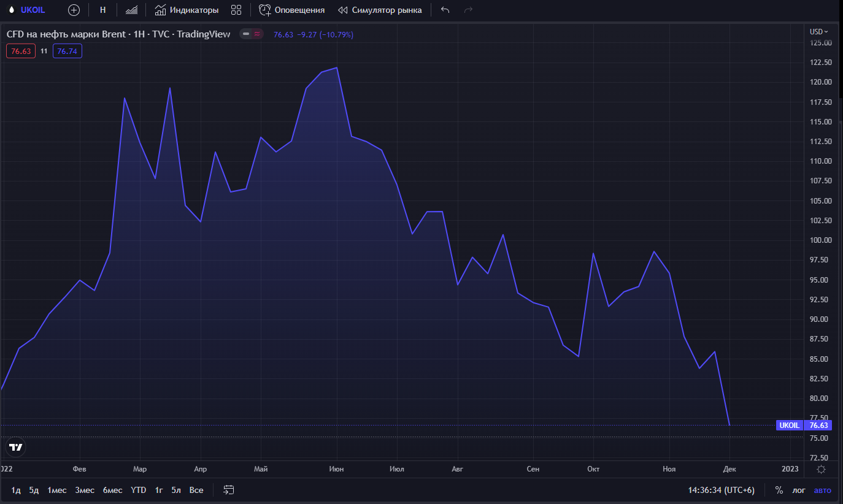Create an alert with Оповещения button

click(x=291, y=10)
